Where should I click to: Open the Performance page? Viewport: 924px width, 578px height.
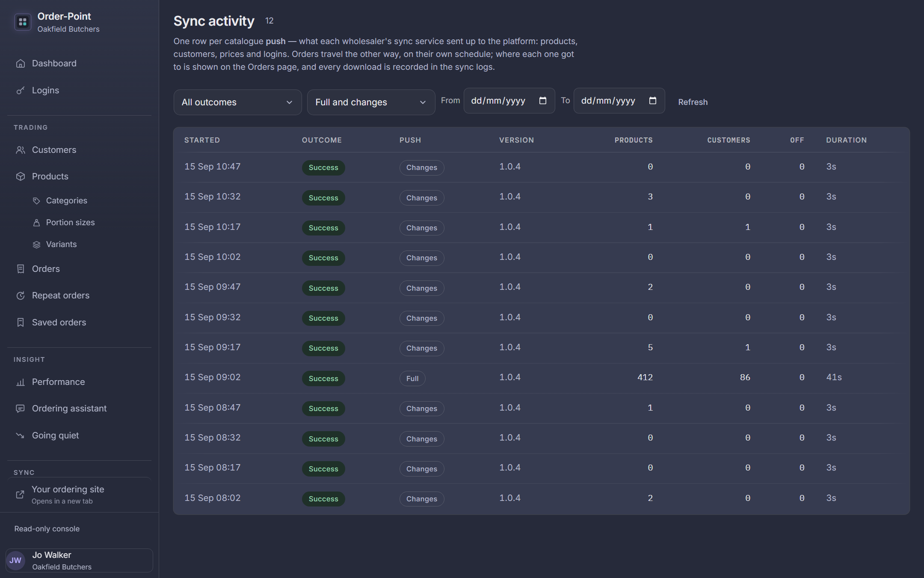click(80, 382)
